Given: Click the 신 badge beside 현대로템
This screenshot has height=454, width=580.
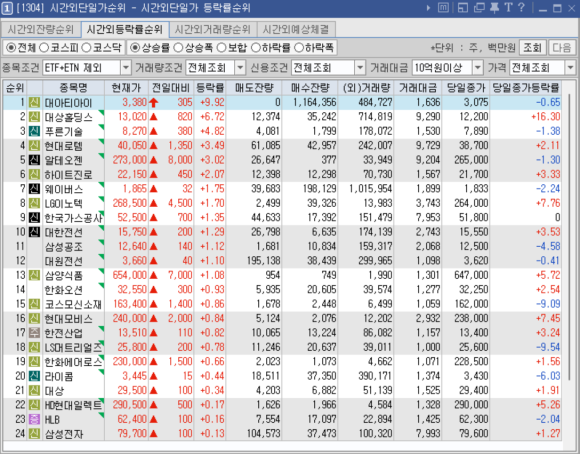Looking at the screenshot, I should 34,146.
